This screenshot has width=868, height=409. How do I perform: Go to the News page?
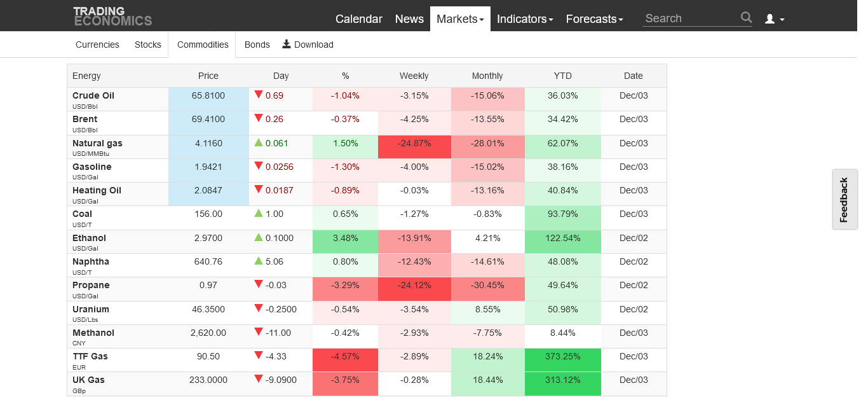pos(409,19)
